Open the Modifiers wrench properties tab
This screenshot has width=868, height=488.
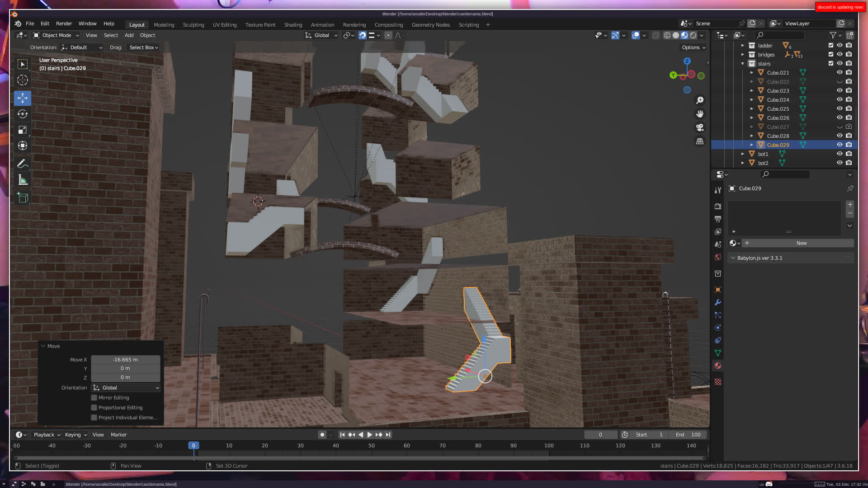click(x=718, y=302)
